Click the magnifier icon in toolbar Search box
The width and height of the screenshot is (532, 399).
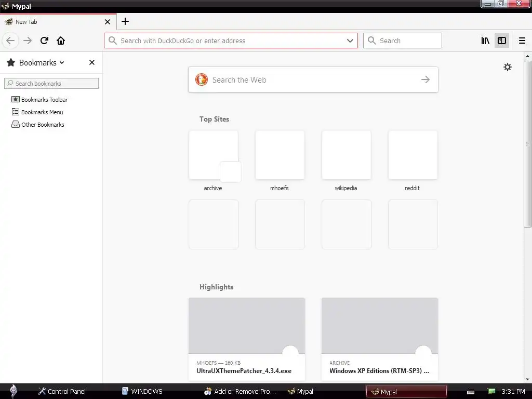[372, 41]
